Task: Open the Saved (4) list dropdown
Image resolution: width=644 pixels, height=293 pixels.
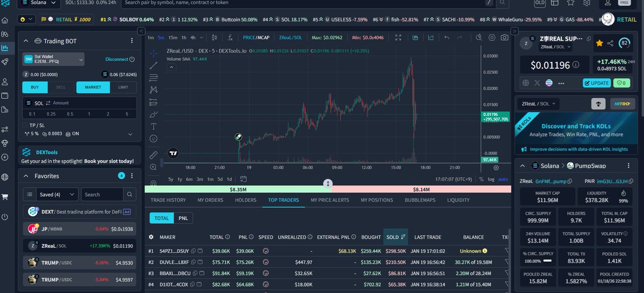Action: (58, 194)
